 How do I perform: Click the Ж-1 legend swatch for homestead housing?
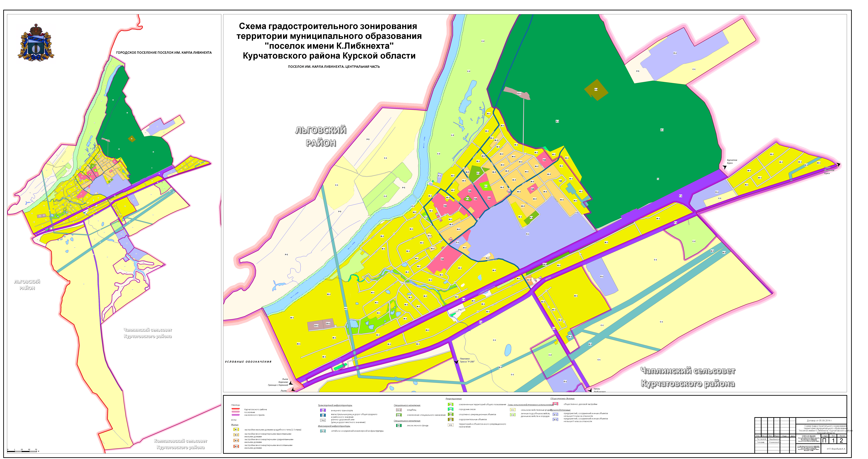pyautogui.click(x=236, y=429)
